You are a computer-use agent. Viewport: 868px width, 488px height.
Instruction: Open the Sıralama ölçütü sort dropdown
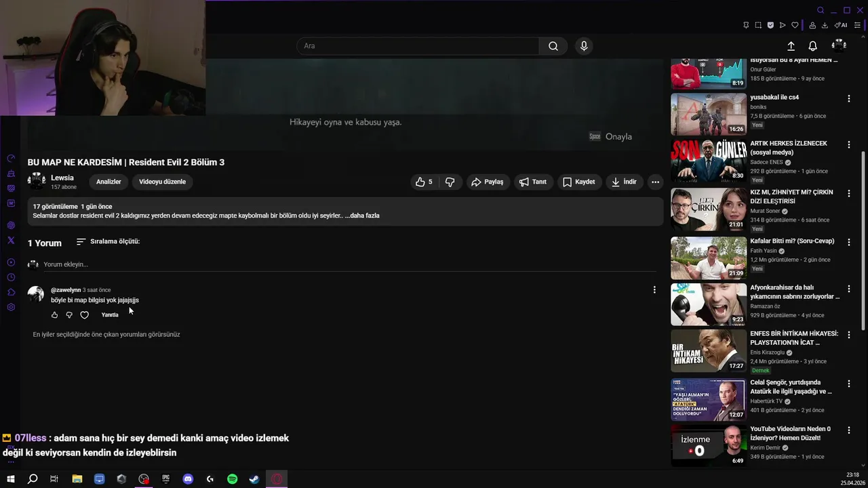click(108, 241)
